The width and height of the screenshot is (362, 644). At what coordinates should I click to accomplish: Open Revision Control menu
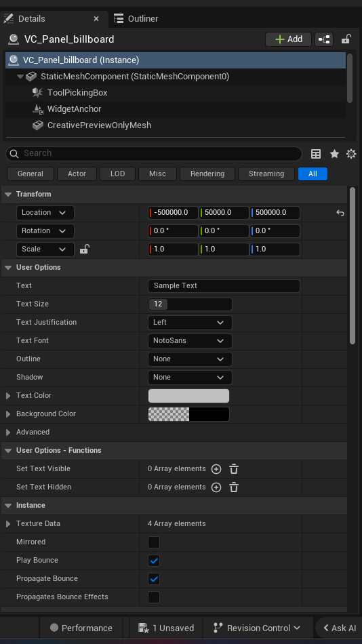(257, 628)
